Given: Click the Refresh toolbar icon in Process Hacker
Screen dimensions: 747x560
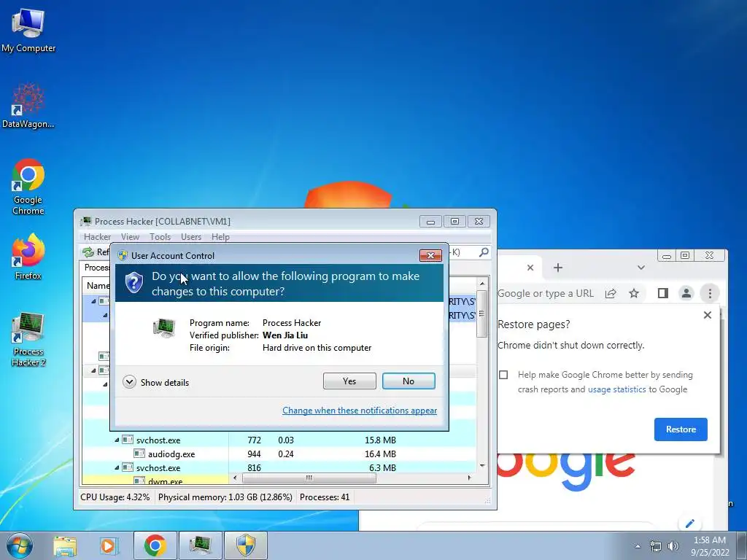Looking at the screenshot, I should coord(88,252).
